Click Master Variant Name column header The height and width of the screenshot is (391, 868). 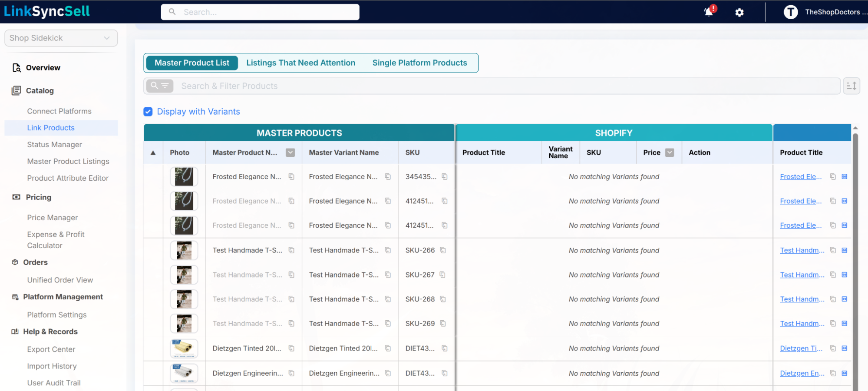(344, 152)
